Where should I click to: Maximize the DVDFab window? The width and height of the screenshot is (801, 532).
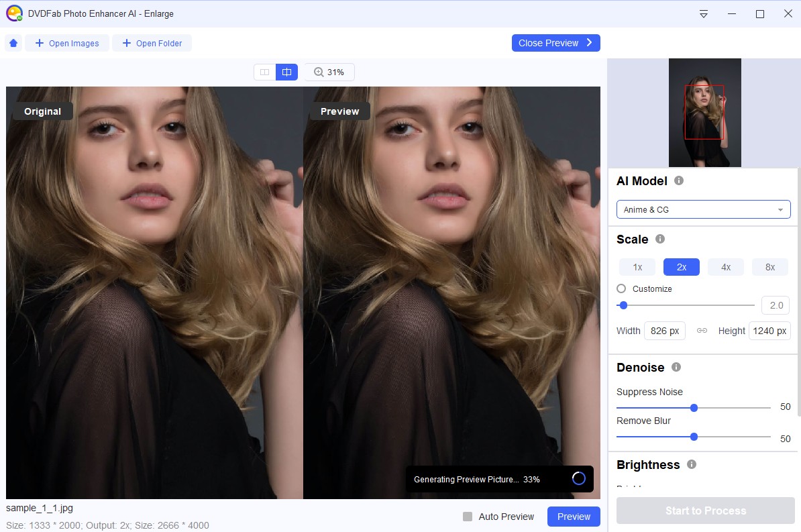pos(759,14)
